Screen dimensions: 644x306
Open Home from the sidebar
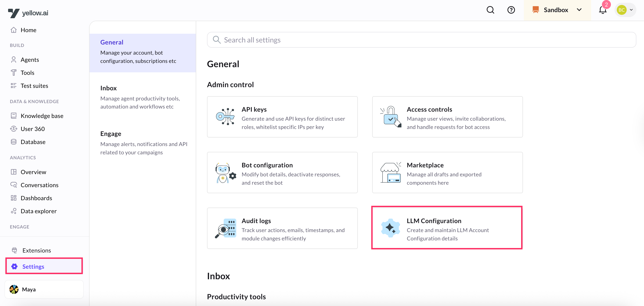(29, 30)
